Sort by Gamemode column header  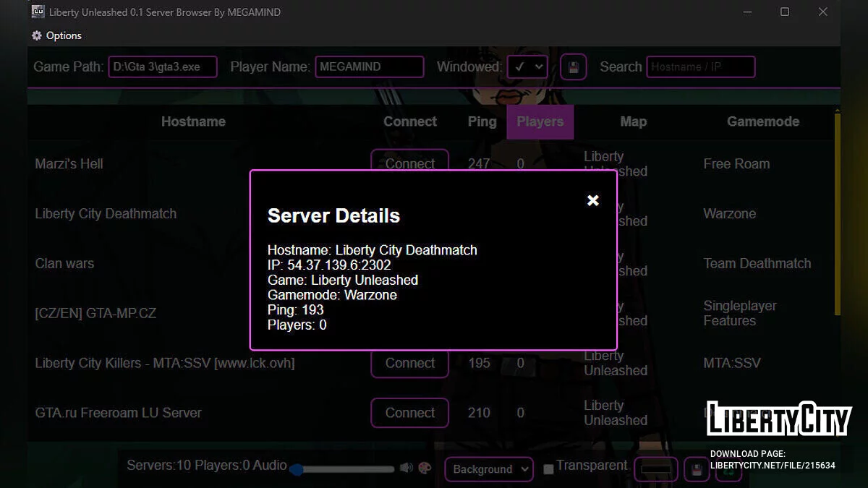pos(763,121)
